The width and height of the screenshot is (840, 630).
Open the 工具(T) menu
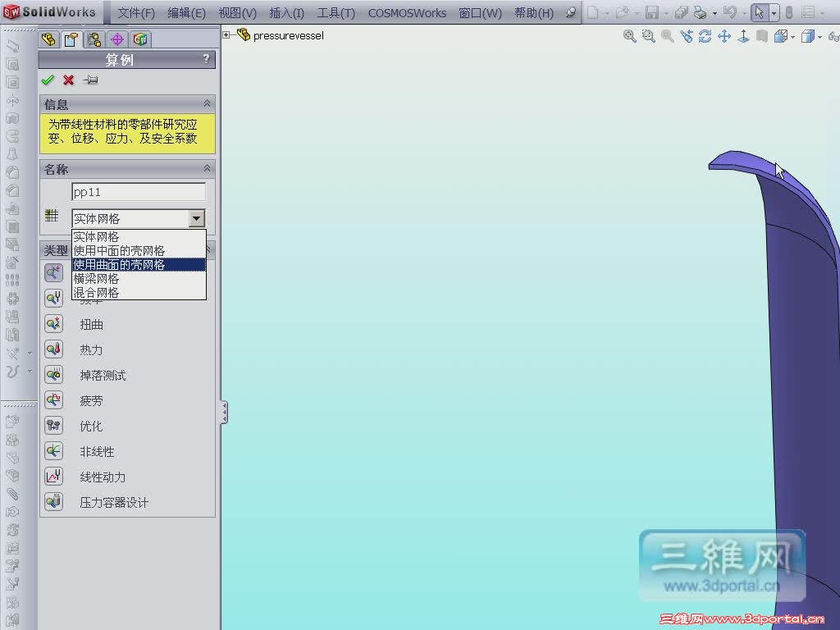[336, 13]
